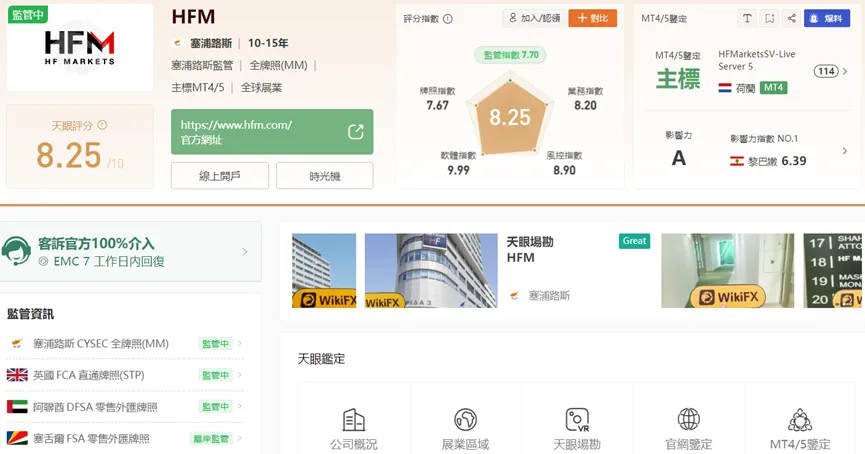The image size is (865, 454).
Task: Open the HF building survey photo
Action: pyautogui.click(x=431, y=270)
